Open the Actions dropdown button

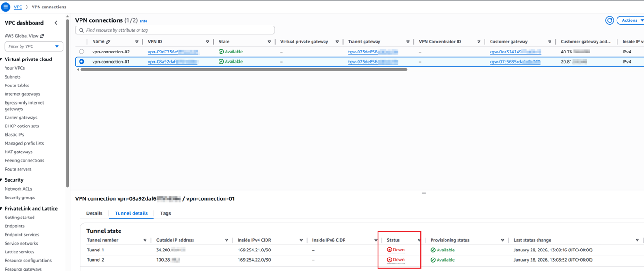point(631,20)
